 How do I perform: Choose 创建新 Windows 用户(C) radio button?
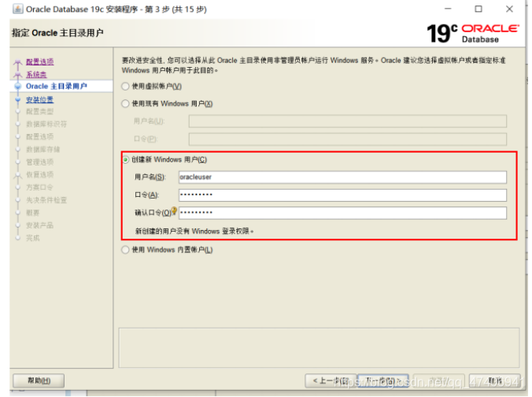point(126,160)
